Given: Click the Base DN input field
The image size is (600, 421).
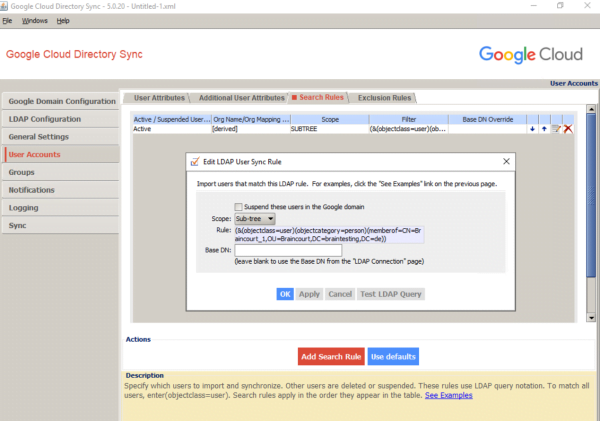Looking at the screenshot, I should [x=288, y=250].
